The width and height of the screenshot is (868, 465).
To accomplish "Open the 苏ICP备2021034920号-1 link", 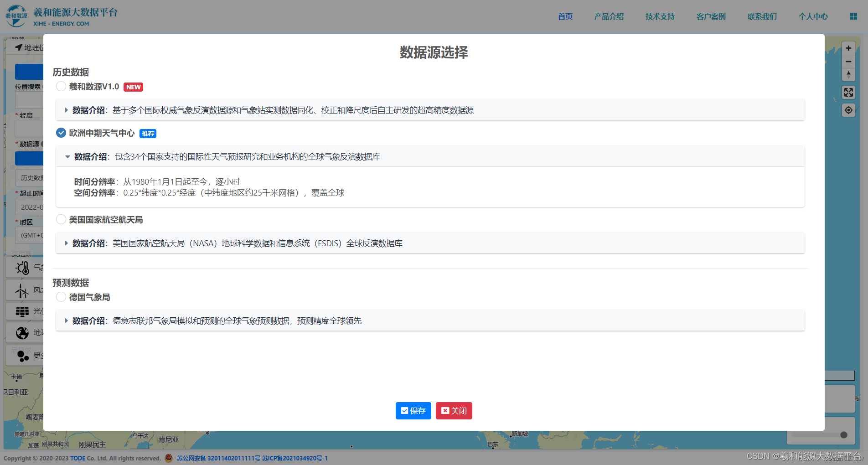I will pos(295,458).
